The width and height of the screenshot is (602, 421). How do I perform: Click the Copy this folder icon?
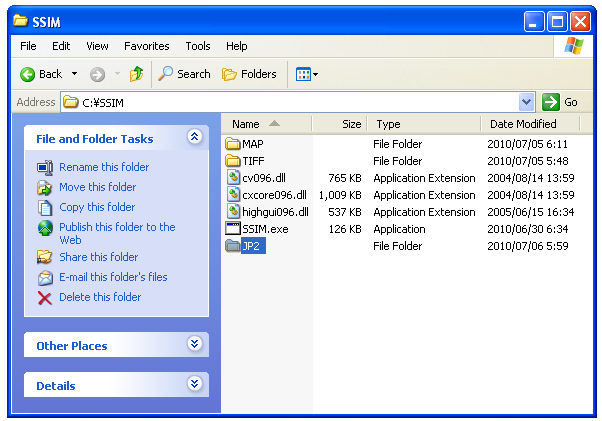click(x=45, y=208)
